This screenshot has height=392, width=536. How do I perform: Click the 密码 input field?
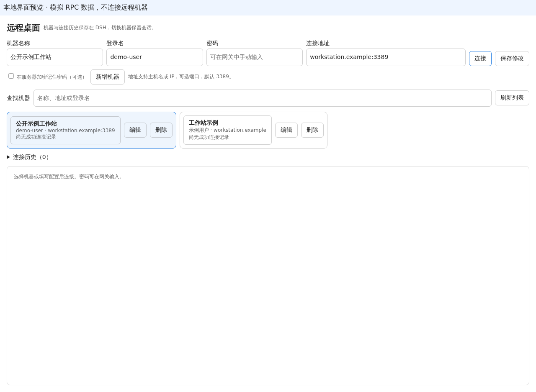pyautogui.click(x=255, y=57)
